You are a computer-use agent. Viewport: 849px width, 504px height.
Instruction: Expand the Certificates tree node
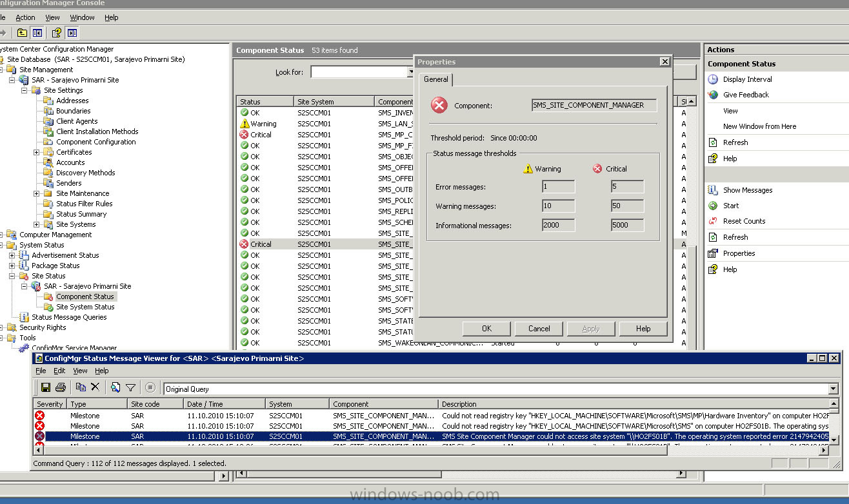point(37,152)
